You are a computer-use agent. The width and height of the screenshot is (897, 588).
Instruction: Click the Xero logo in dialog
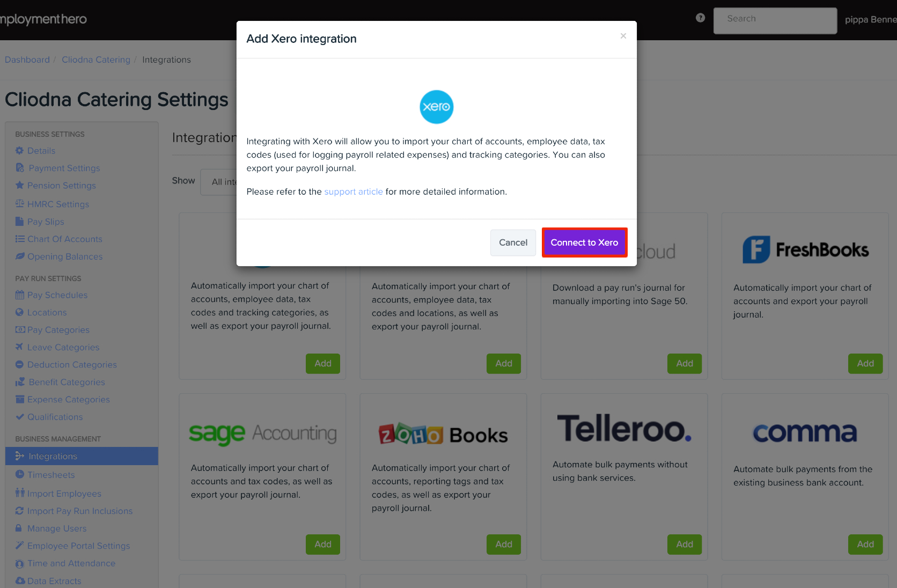click(x=436, y=107)
